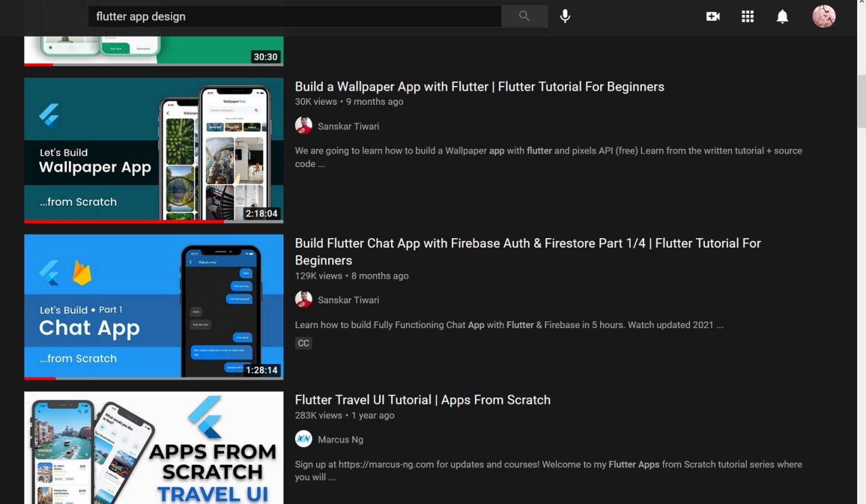Viewport: 866px width, 504px height.
Task: Open the Wallpaper App video thumbnail
Action: coord(154,150)
